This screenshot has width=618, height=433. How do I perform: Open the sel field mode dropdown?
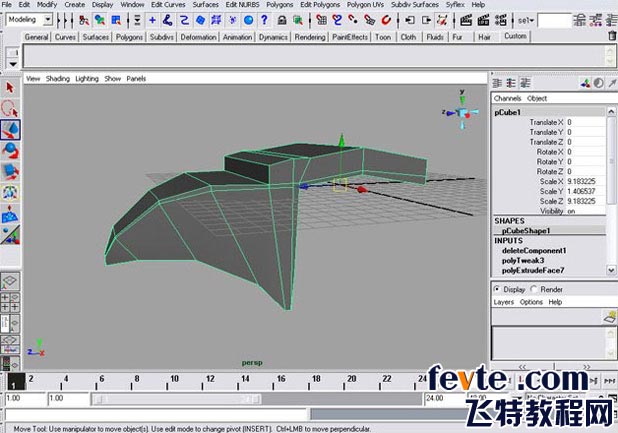pos(526,20)
